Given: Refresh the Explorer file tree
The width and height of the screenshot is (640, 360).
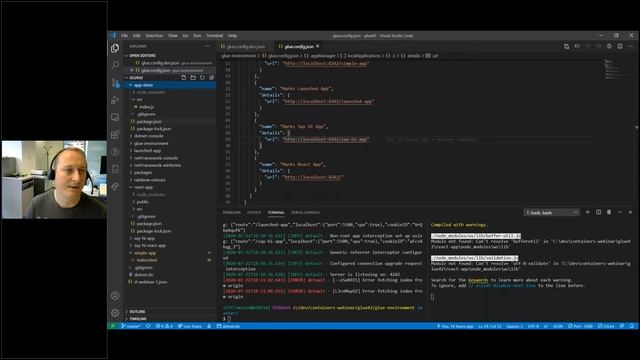Looking at the screenshot, I should (202, 78).
